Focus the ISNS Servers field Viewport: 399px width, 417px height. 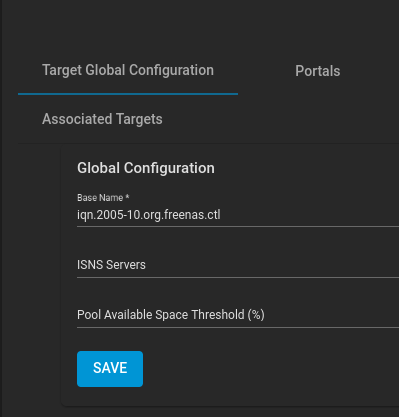pyautogui.click(x=238, y=265)
